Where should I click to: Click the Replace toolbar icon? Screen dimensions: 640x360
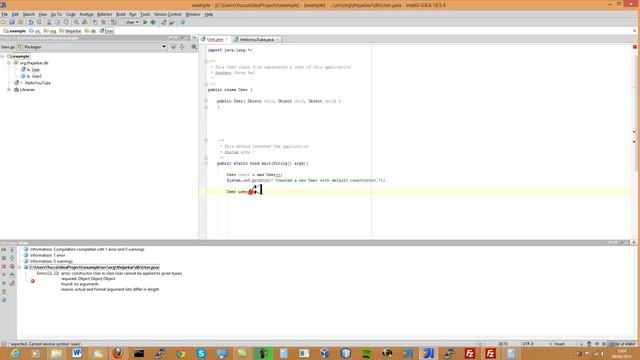85,22
